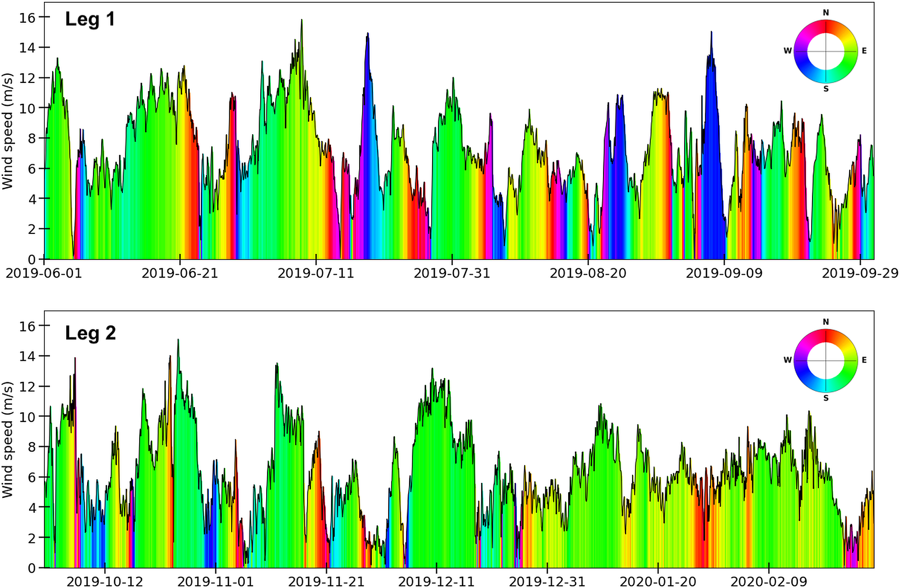Viewport: 900px width, 588px height.
Task: Click the Leg 2 panel title
Action: tap(90, 333)
